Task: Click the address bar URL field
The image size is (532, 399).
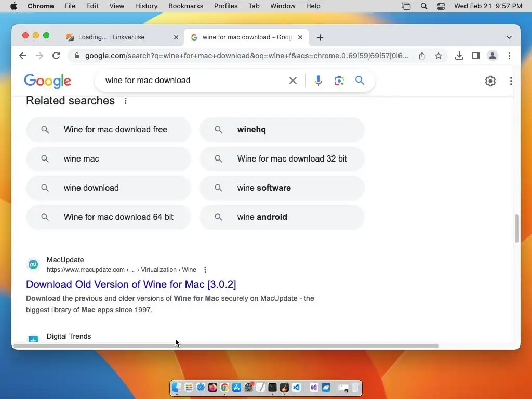Action: tap(246, 56)
